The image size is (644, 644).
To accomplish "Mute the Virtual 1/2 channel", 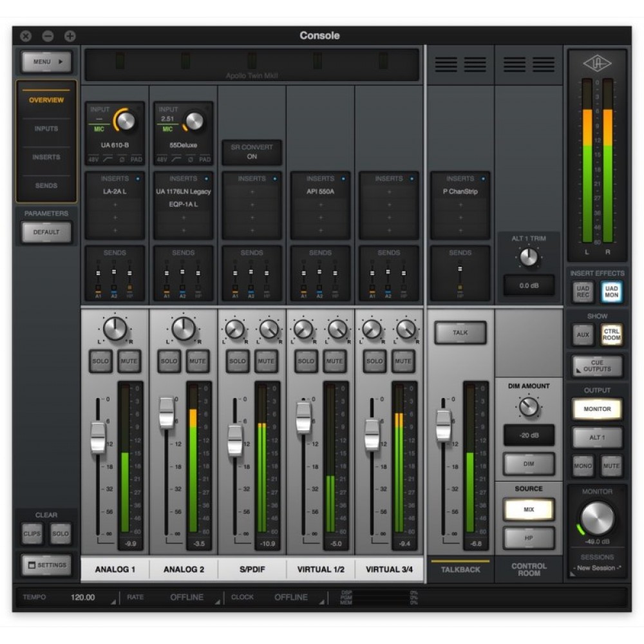I will [334, 361].
